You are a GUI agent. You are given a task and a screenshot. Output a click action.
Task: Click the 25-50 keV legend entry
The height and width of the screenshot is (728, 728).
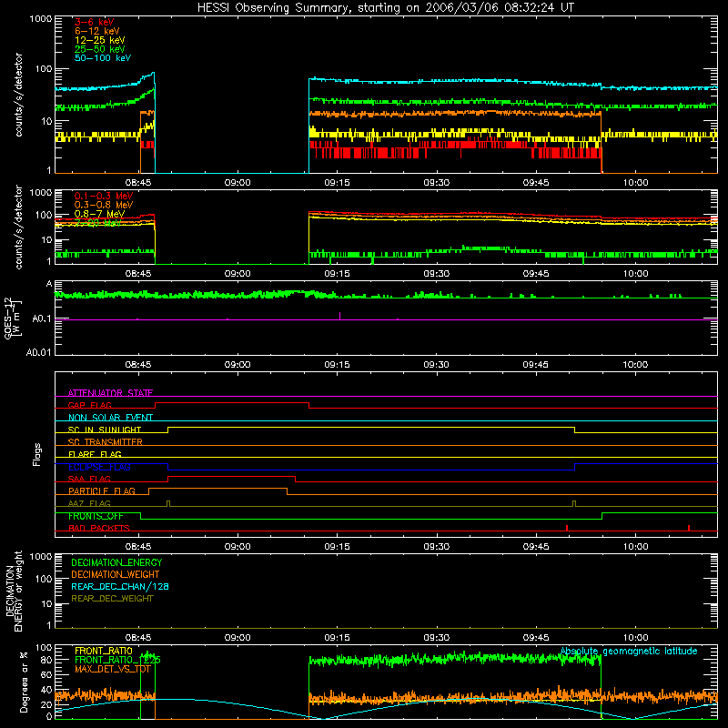(100, 49)
